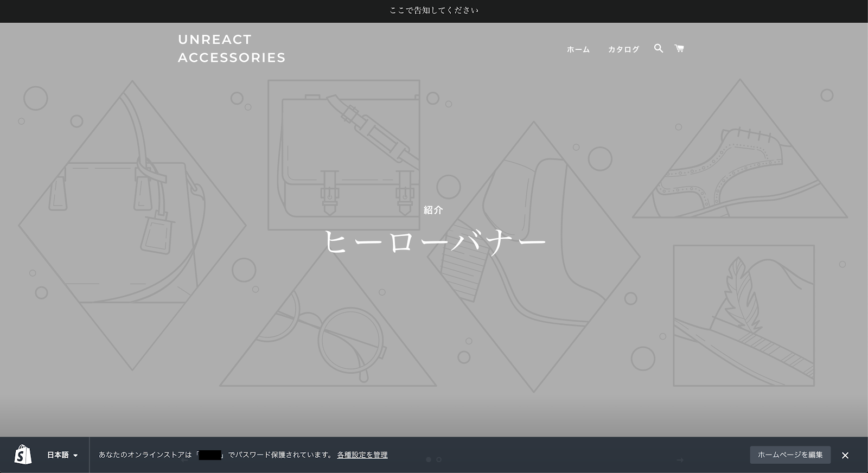Image resolution: width=868 pixels, height=473 pixels.
Task: Dismiss the admin bar with the X icon
Action: coord(845,455)
